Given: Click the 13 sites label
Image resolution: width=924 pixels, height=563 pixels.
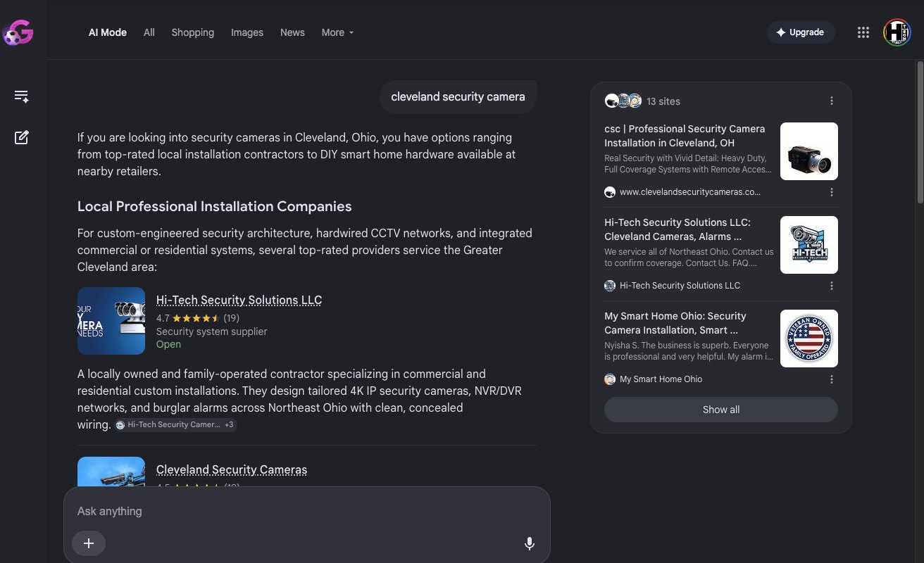Looking at the screenshot, I should tap(663, 101).
